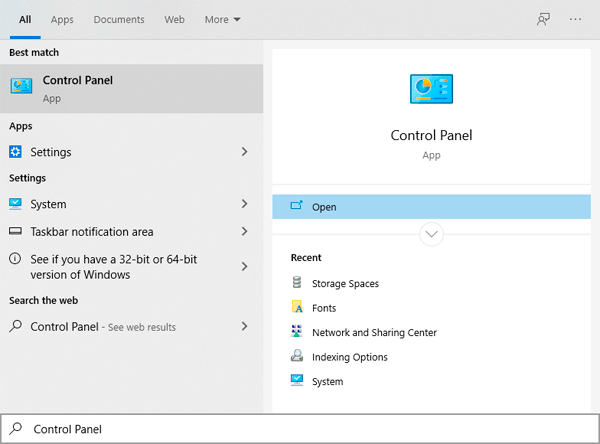The height and width of the screenshot is (444, 600).
Task: Expand the circular down-chevron under Open
Action: click(x=431, y=234)
